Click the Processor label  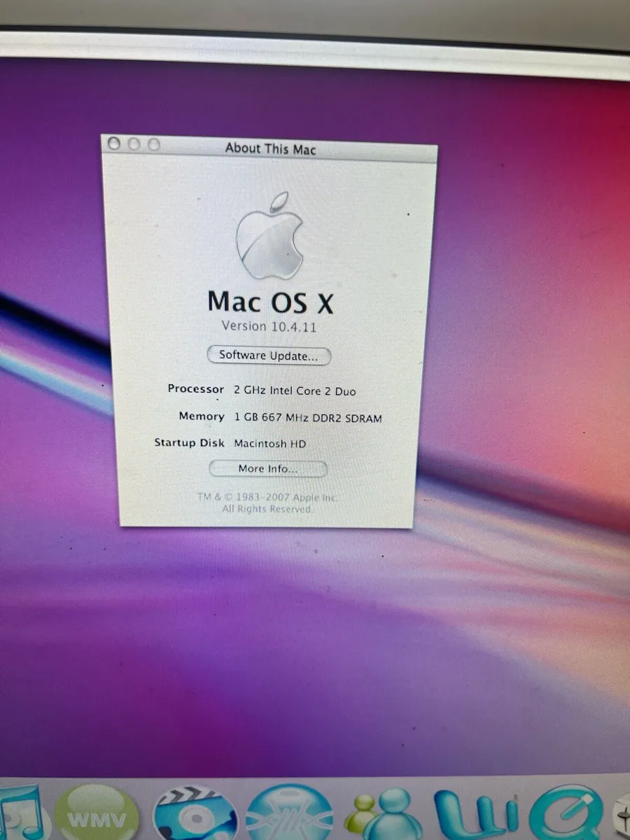pyautogui.click(x=196, y=388)
